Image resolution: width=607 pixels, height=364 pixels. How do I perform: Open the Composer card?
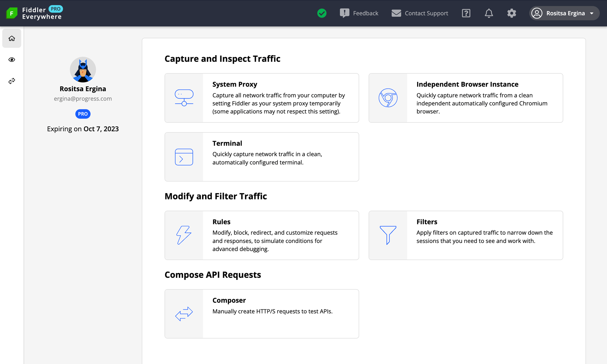coord(262,314)
